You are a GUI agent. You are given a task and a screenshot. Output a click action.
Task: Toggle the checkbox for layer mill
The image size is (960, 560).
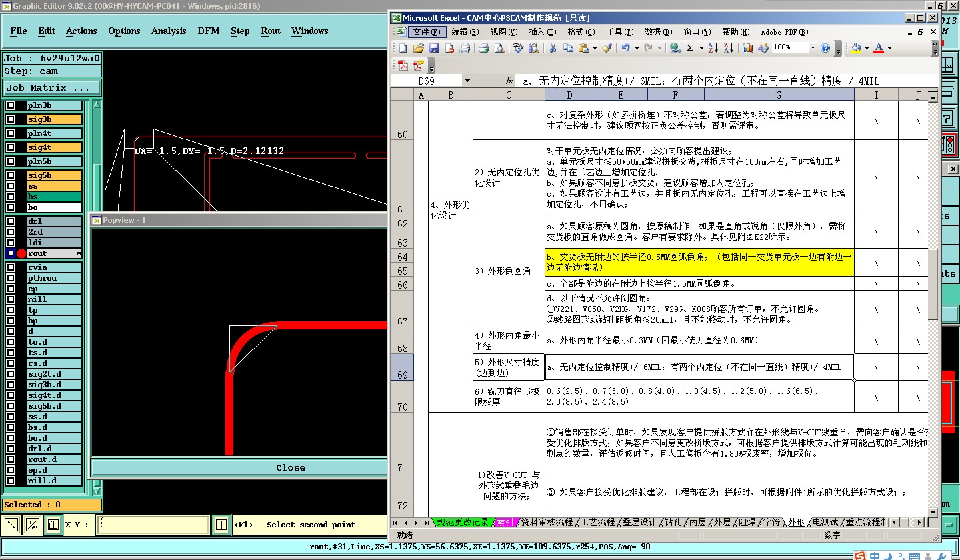(x=10, y=299)
